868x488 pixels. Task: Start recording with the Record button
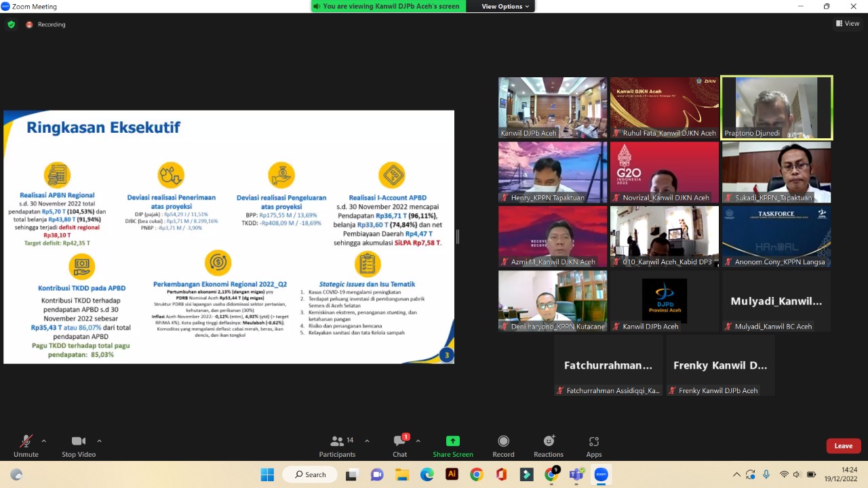pyautogui.click(x=503, y=446)
